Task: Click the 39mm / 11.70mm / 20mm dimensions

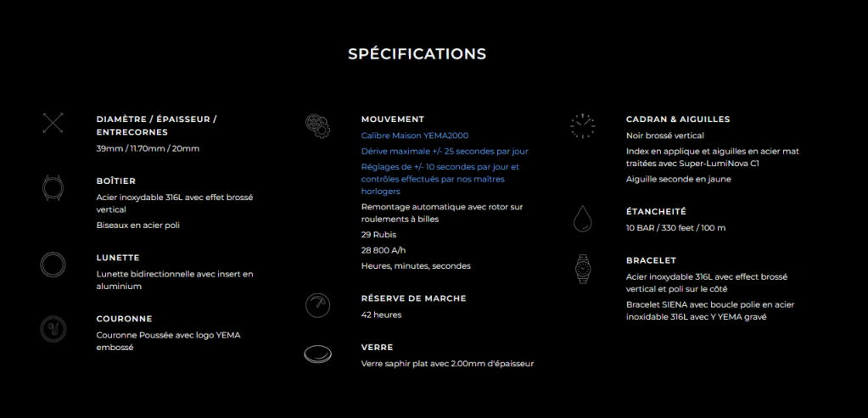Action: (148, 148)
